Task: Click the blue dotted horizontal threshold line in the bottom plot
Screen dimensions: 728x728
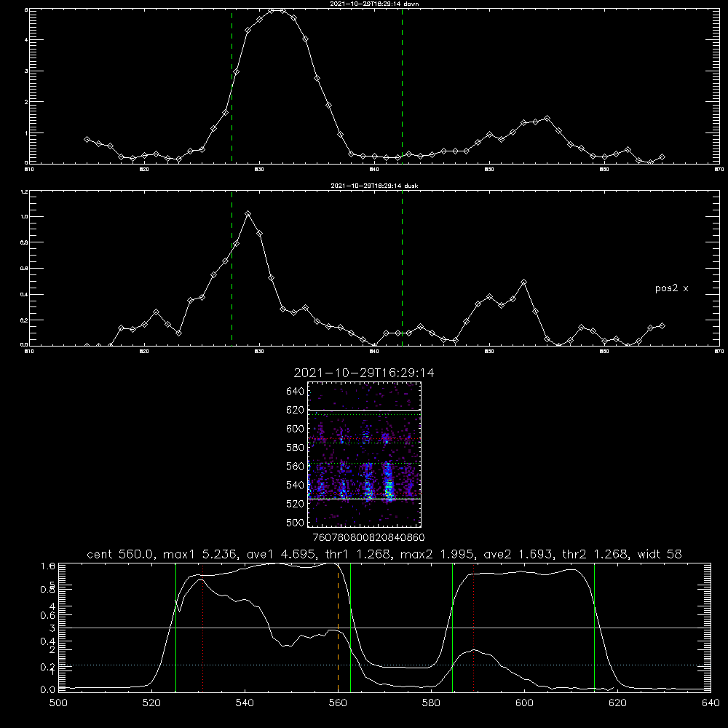Action: [x=384, y=665]
